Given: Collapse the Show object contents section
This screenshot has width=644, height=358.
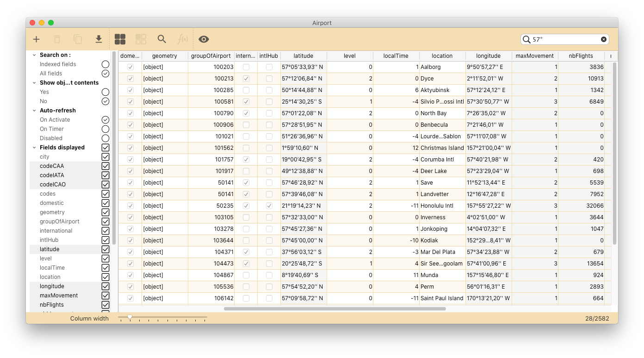Looking at the screenshot, I should (x=34, y=83).
